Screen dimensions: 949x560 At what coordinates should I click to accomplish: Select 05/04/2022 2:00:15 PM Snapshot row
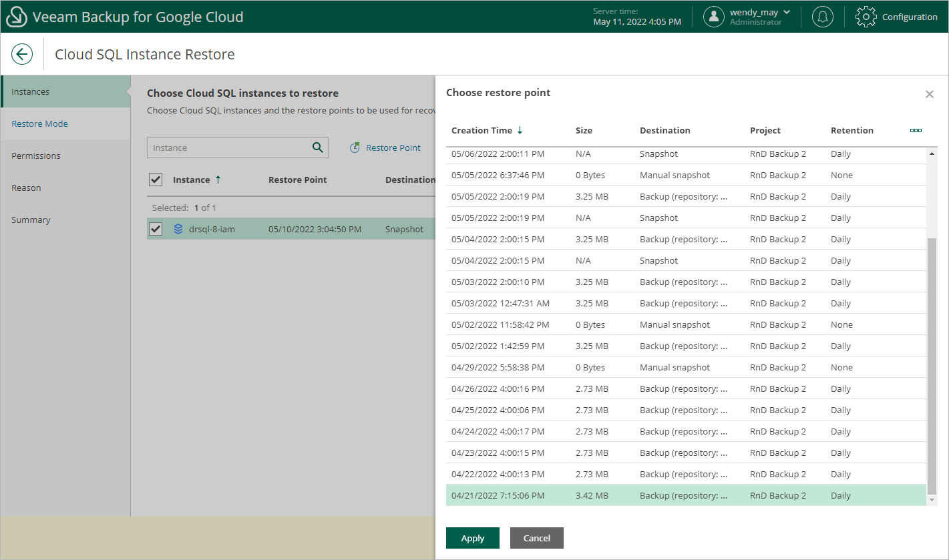pyautogui.click(x=686, y=260)
